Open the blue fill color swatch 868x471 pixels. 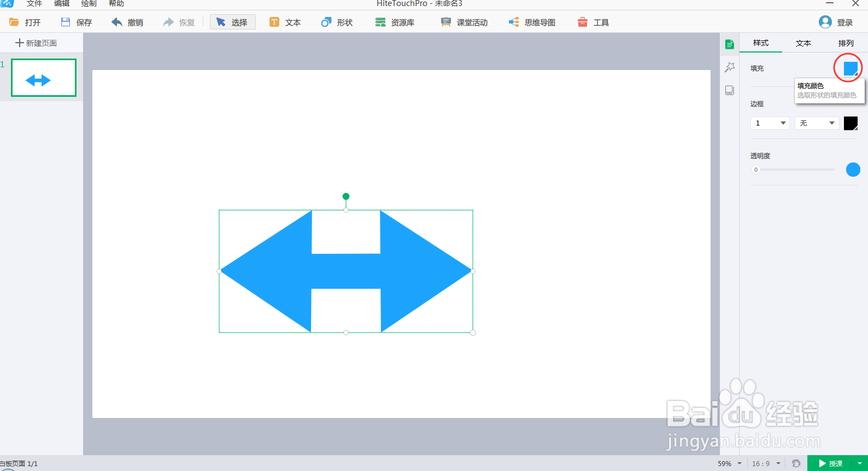[851, 68]
